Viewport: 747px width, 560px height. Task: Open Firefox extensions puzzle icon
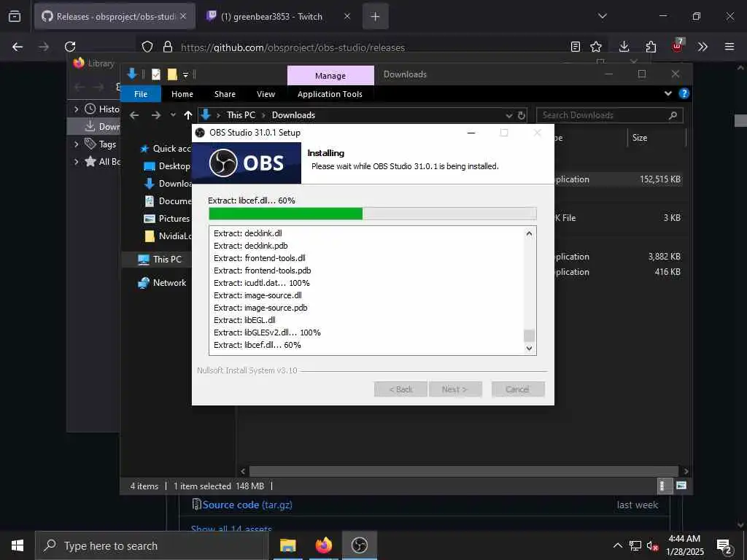(x=651, y=47)
